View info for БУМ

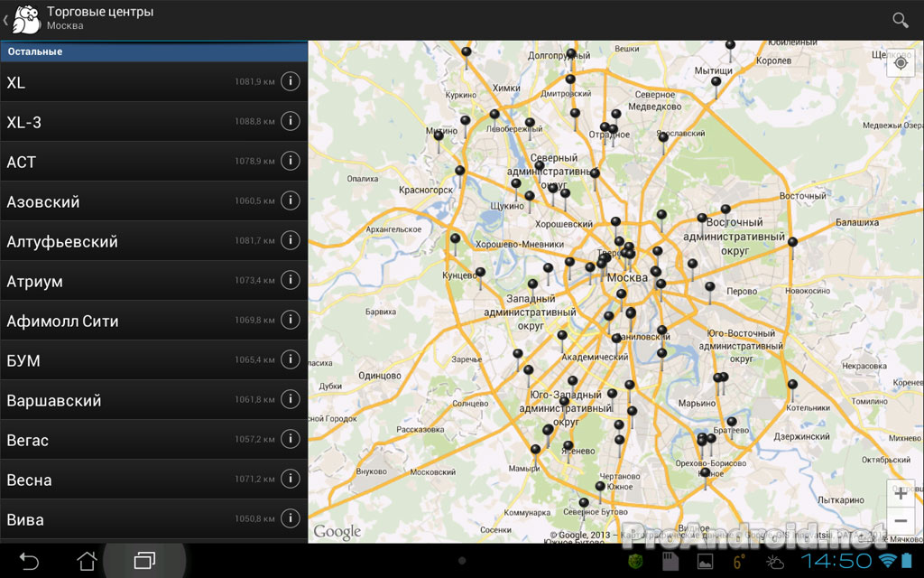tap(290, 359)
